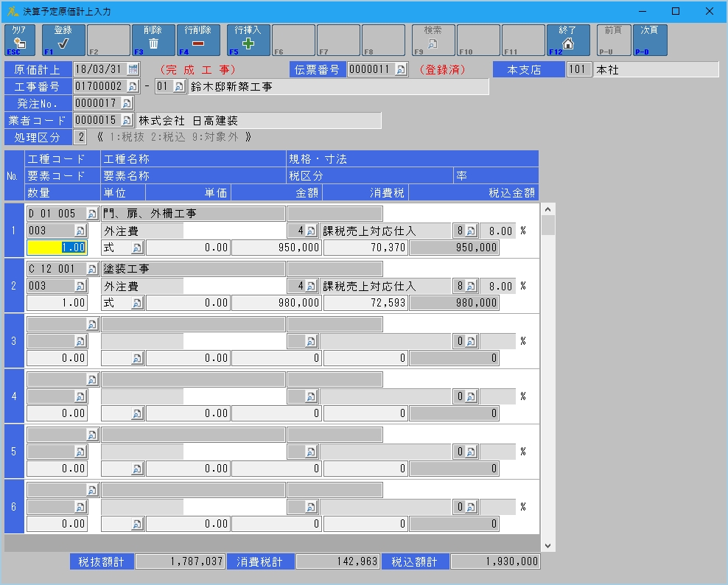Open calendar picker next to 原価計上 date
The width and height of the screenshot is (728, 585).
pos(133,69)
